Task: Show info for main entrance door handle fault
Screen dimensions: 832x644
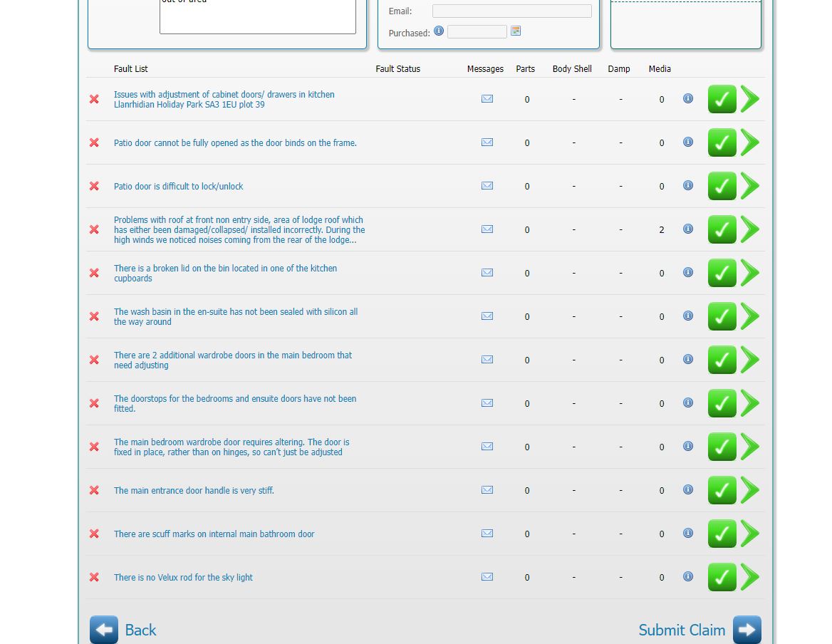Action: point(688,489)
